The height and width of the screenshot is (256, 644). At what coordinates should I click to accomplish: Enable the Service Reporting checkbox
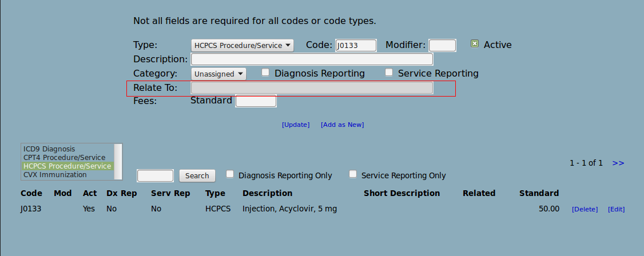(x=389, y=73)
